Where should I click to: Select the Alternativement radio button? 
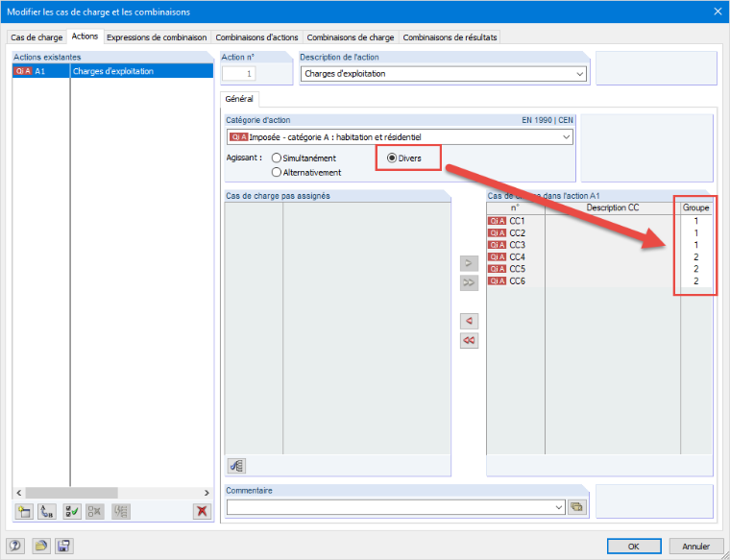277,172
